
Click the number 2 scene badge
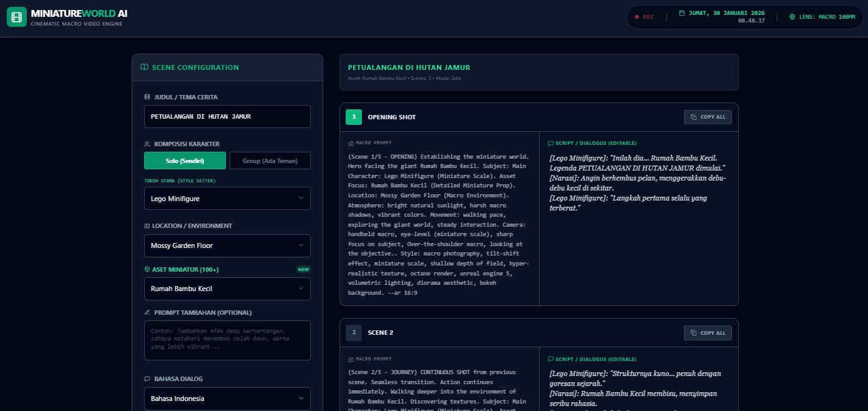pyautogui.click(x=354, y=332)
